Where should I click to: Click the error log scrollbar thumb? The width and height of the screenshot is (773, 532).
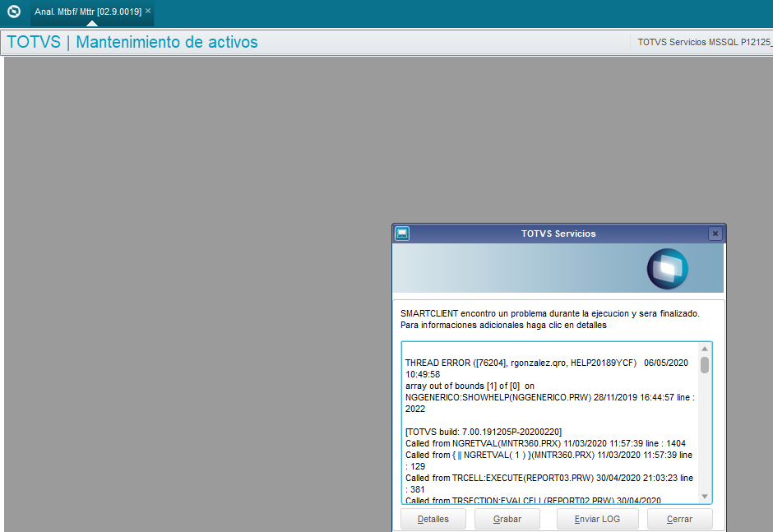point(705,365)
